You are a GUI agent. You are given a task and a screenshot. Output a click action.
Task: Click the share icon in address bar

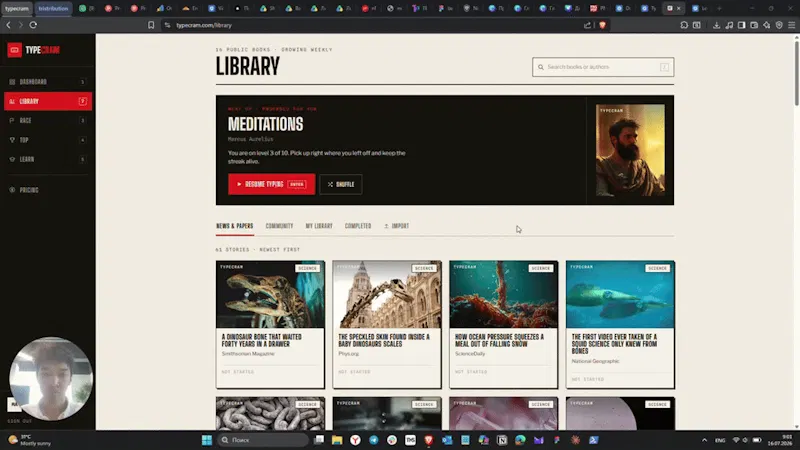click(587, 25)
